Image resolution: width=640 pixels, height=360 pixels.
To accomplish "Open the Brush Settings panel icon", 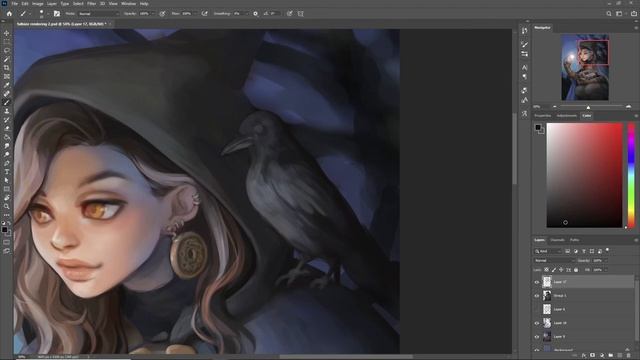I will point(57,13).
